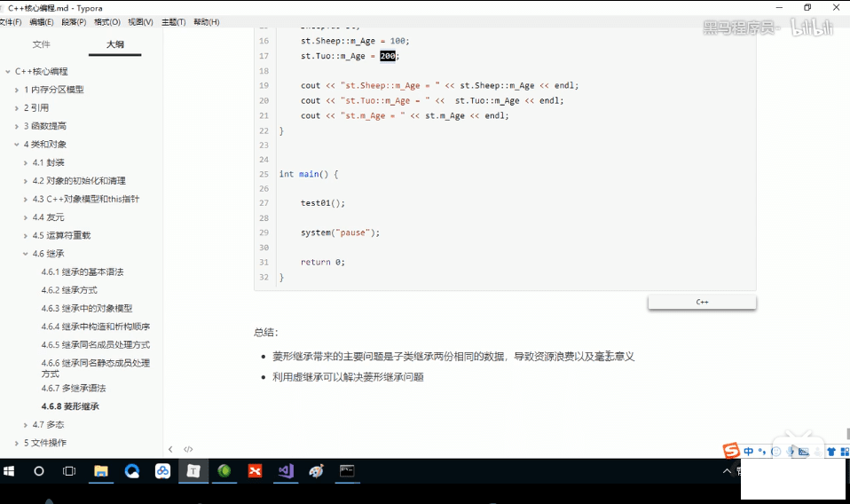The width and height of the screenshot is (850, 504).
Task: Switch to the 大纲 sidebar tab
Action: (x=115, y=43)
